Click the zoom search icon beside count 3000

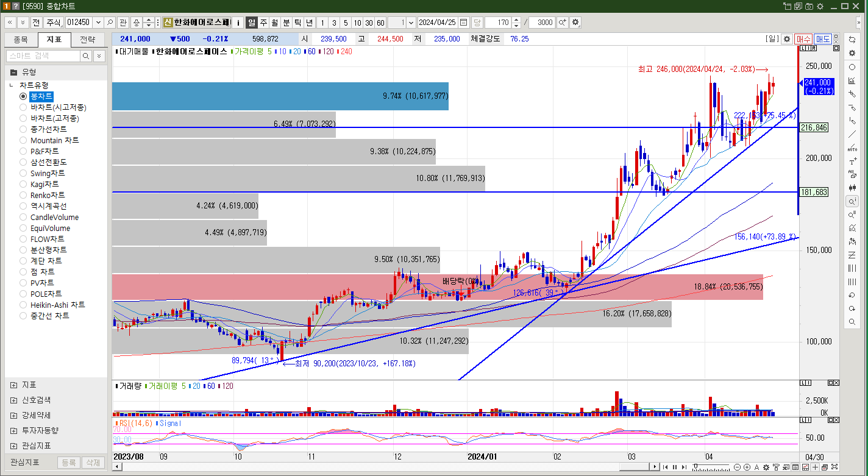pos(562,23)
